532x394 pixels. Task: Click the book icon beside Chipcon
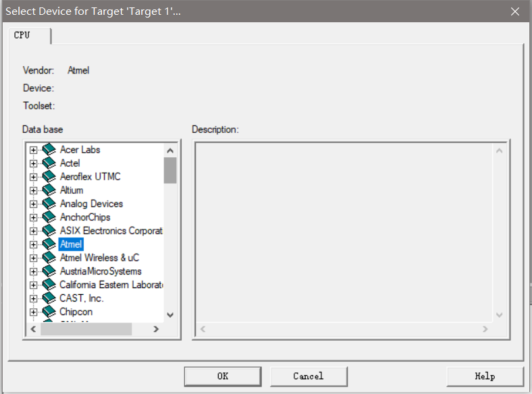click(x=49, y=312)
